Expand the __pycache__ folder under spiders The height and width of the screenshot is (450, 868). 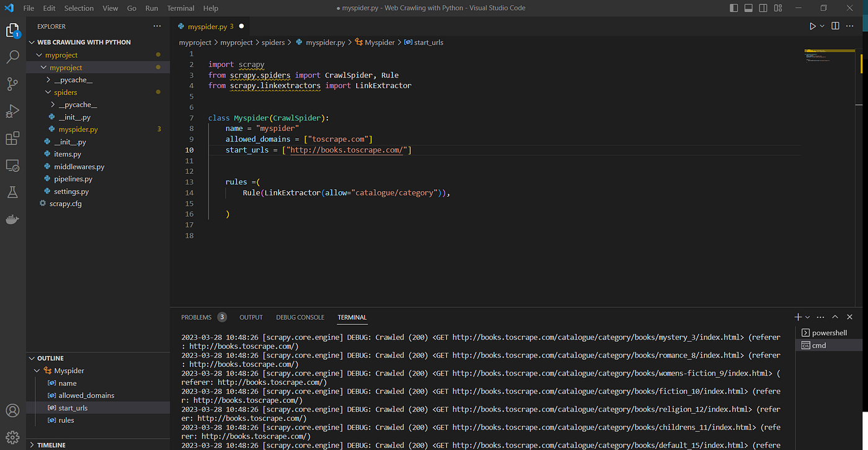click(77, 105)
